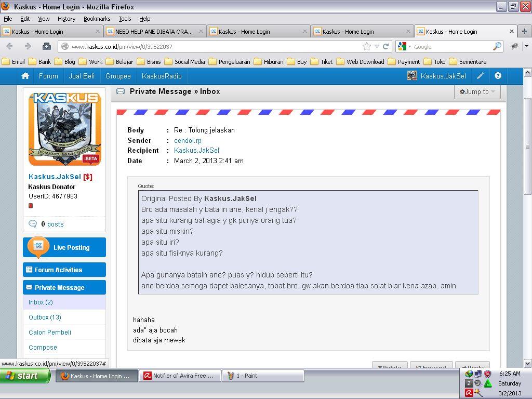Switch to NEED HELP ANE DIBATA ORA tab

pyautogui.click(x=155, y=31)
